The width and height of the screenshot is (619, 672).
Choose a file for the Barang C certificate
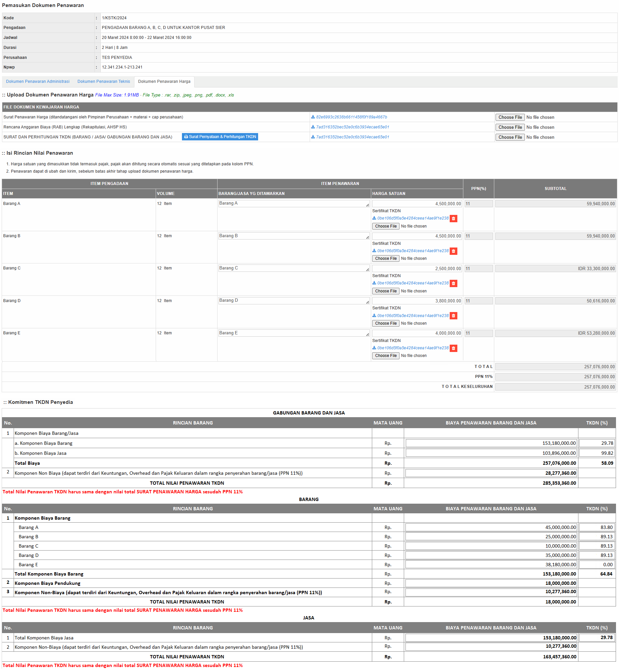(x=386, y=291)
